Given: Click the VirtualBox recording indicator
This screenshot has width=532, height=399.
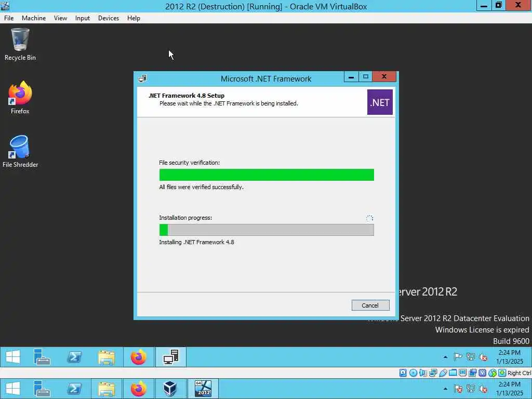Looking at the screenshot, I should pos(472,373).
